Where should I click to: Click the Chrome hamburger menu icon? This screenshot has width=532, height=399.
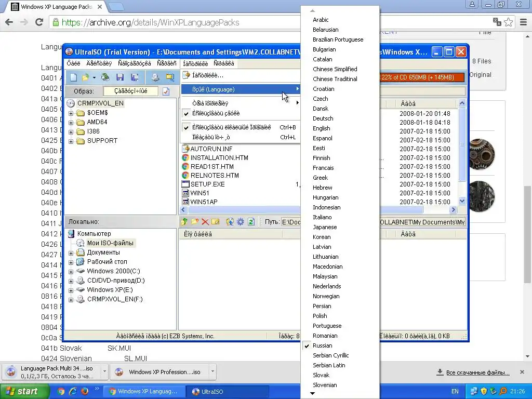click(523, 22)
